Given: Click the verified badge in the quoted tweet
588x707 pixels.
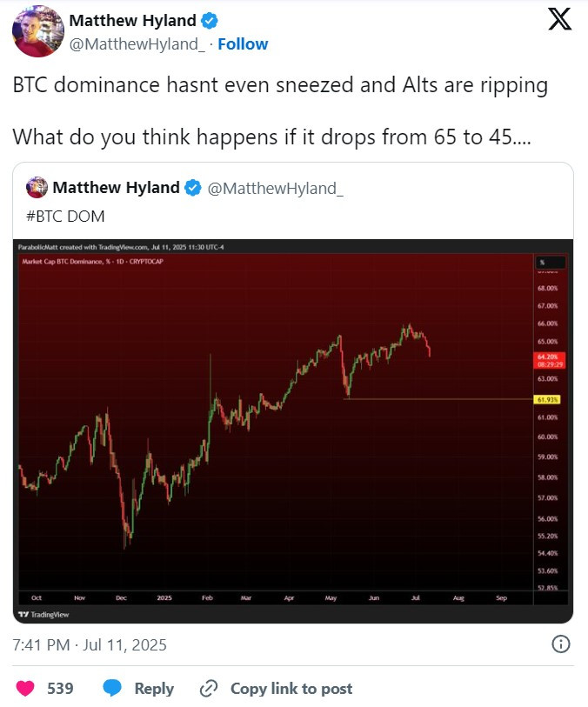Looking at the screenshot, I should point(193,188).
